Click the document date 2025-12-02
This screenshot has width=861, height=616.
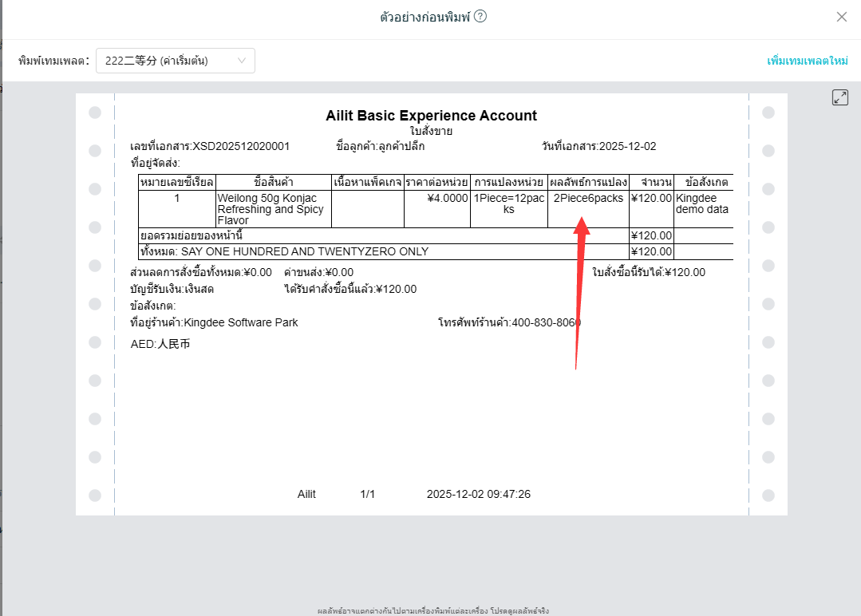point(627,147)
